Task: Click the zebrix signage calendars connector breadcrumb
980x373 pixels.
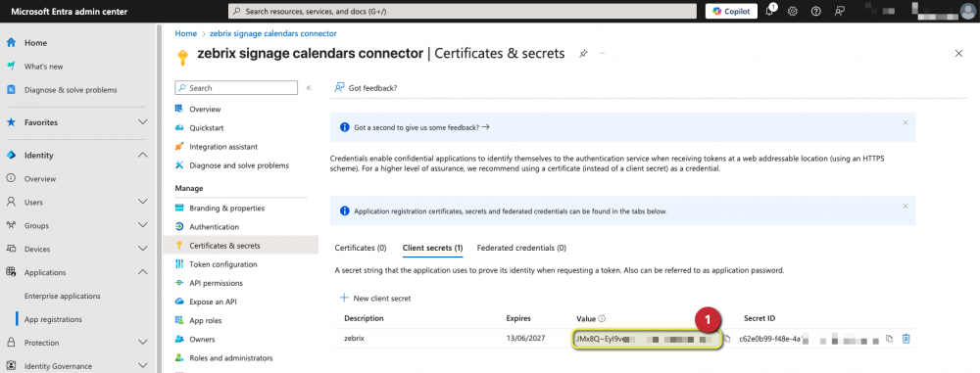Action: 273,33
